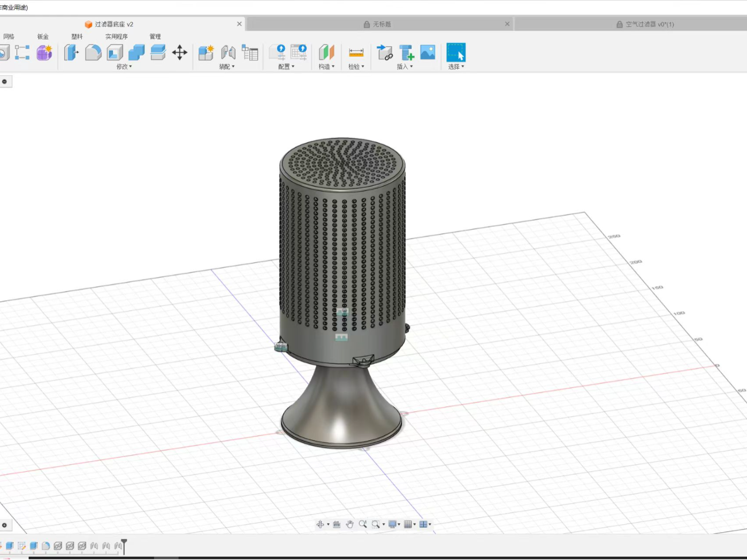Image resolution: width=747 pixels, height=560 pixels.
Task: Click the Insert Canvas image icon
Action: pos(428,52)
